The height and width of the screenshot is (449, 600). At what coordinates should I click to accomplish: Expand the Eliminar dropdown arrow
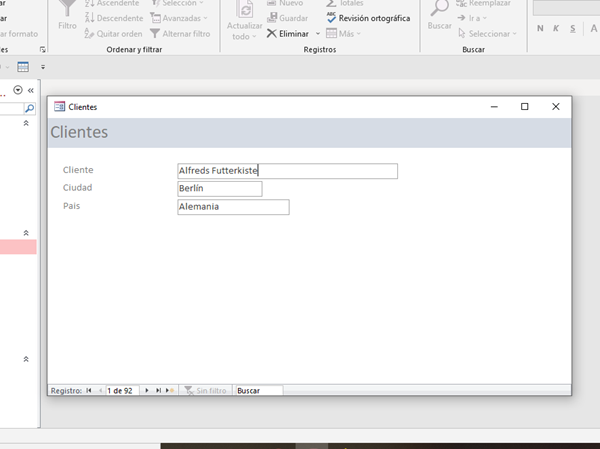click(x=318, y=34)
